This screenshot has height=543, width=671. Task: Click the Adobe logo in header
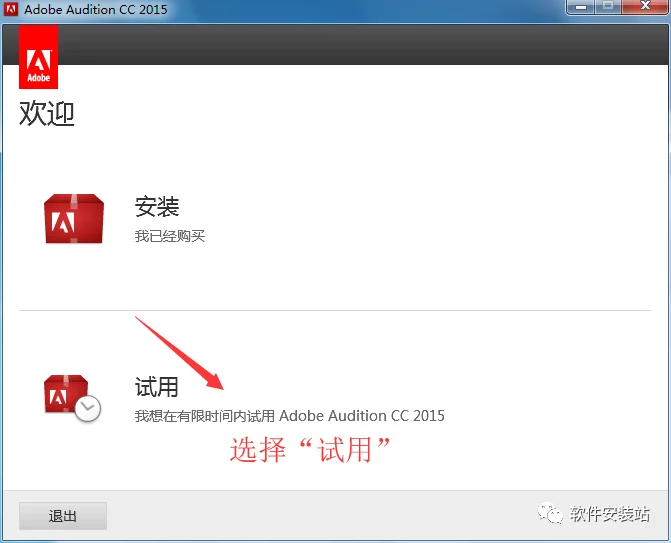point(39,57)
